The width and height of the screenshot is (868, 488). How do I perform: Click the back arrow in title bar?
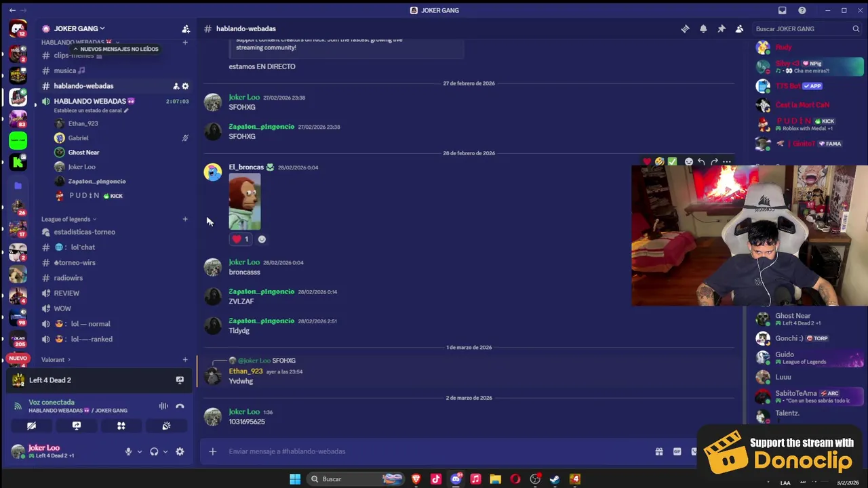[12, 10]
